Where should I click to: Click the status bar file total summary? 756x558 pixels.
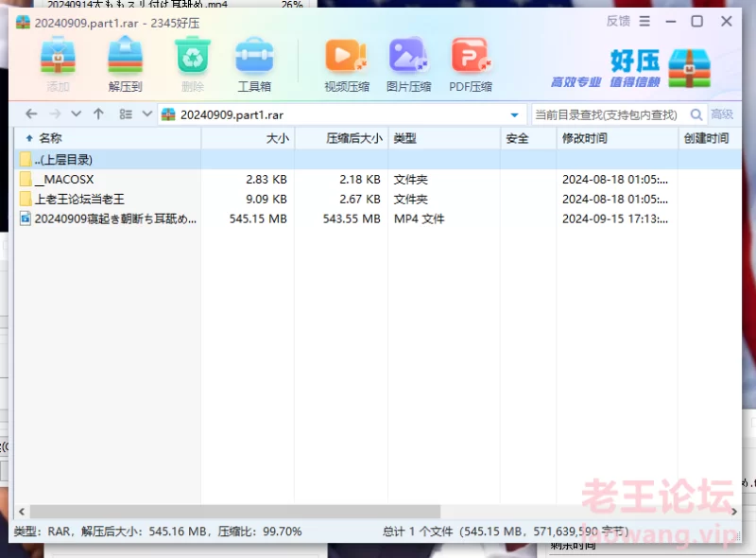tap(506, 532)
